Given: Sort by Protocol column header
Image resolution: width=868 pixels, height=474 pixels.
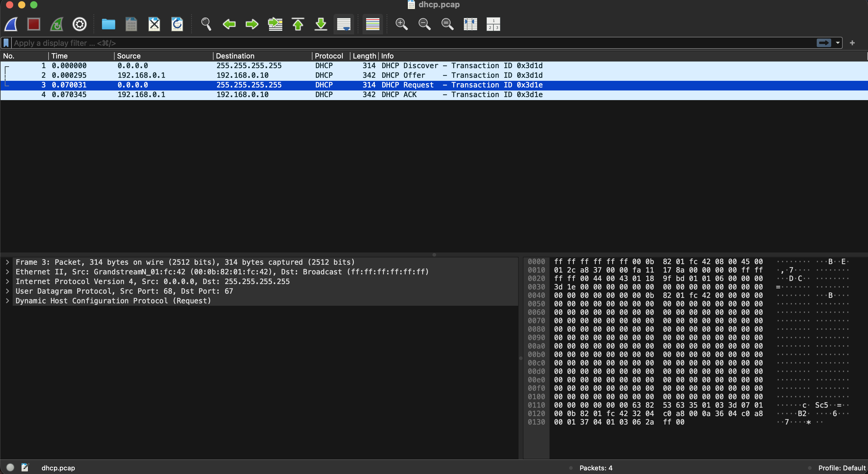Looking at the screenshot, I should point(331,56).
